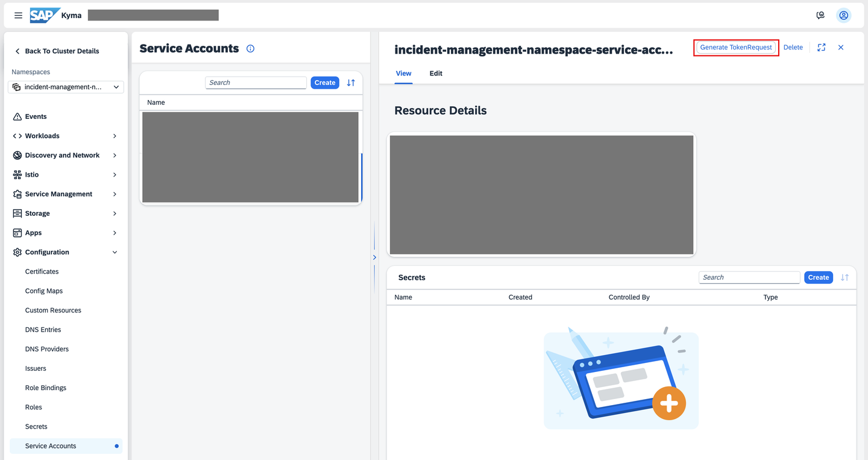Toggle full screen for detail panel
The width and height of the screenshot is (868, 460).
pos(821,47)
